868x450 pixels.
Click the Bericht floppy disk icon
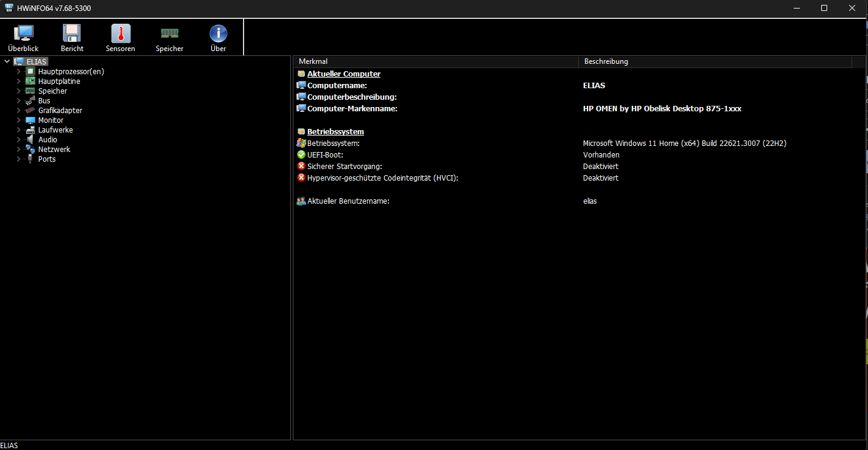click(x=72, y=33)
